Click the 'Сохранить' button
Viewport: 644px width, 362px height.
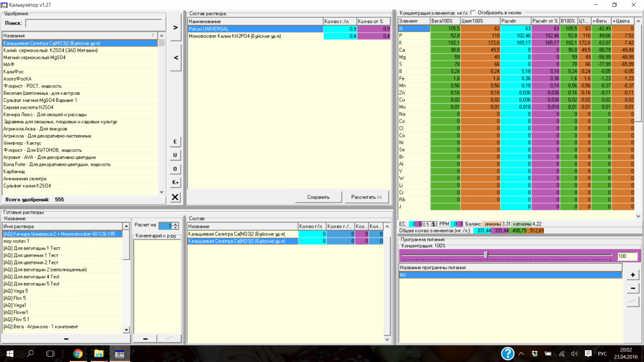(318, 197)
